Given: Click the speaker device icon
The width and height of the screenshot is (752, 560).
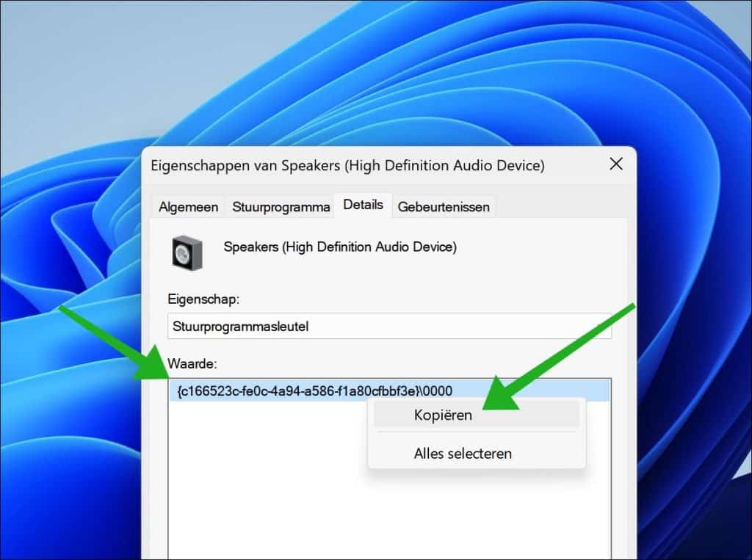Looking at the screenshot, I should point(187,252).
